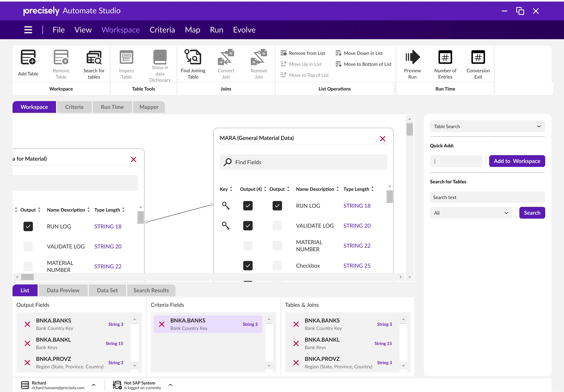Click the Add Table icon

[28, 57]
